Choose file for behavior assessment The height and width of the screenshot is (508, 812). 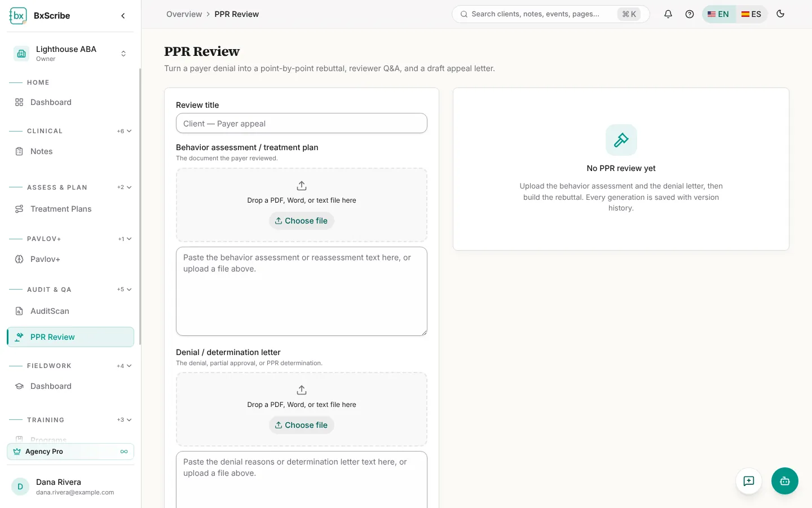302,221
